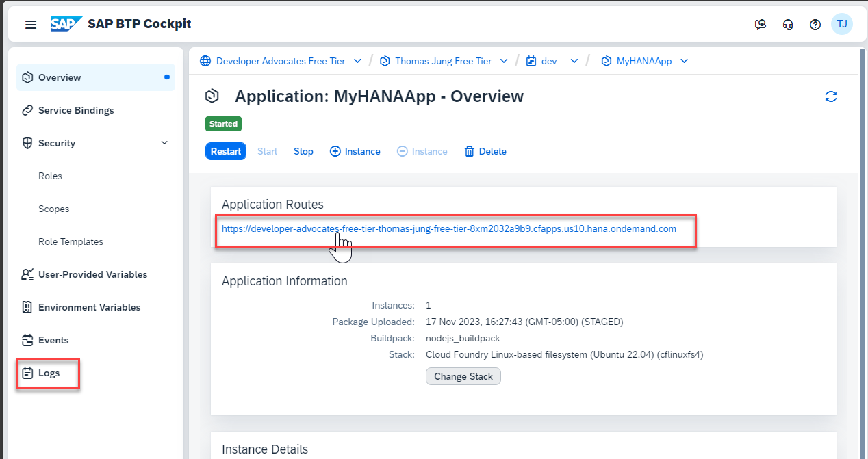Open the feedback chat icon
868x459 pixels.
[761, 25]
